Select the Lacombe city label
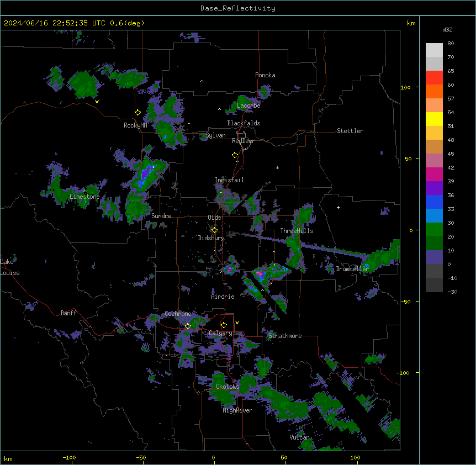Viewport: 476px width, 465px height. [x=248, y=105]
